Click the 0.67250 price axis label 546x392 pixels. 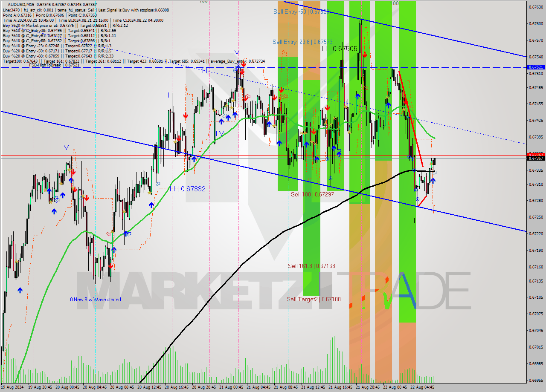[x=536, y=217]
